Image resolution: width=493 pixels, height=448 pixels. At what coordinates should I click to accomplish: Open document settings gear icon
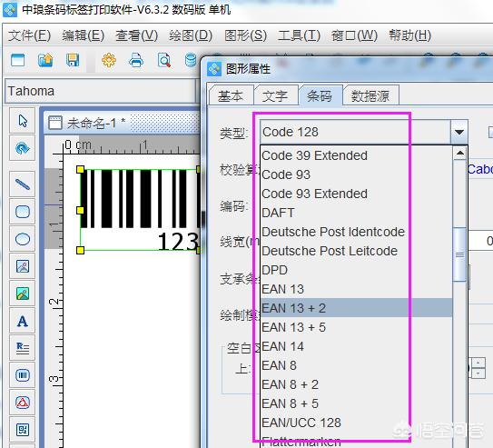tap(109, 60)
